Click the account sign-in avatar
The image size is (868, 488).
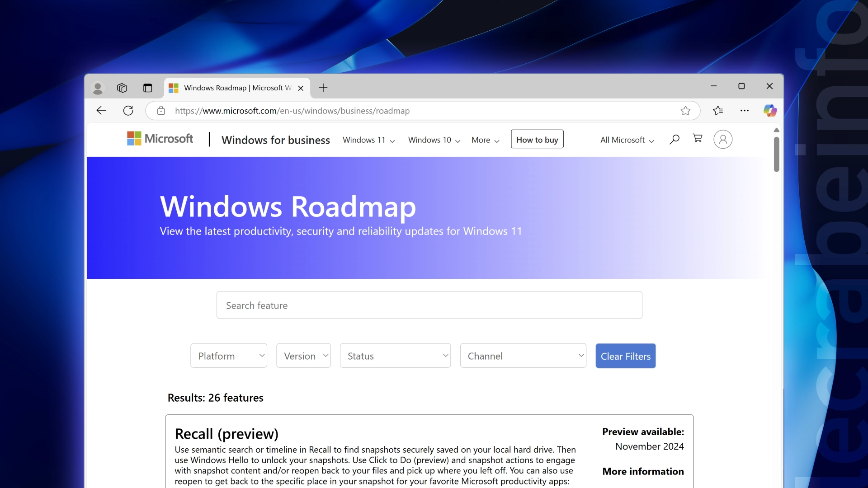723,139
